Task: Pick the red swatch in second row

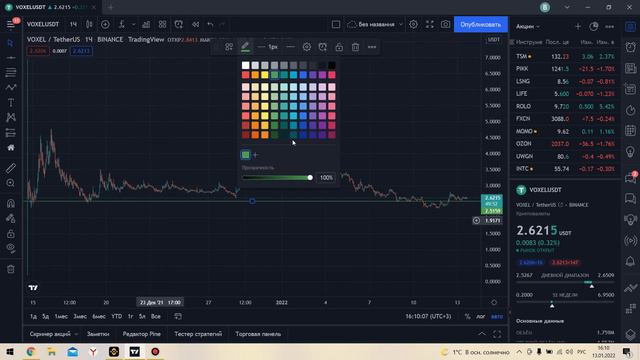Action: point(245,75)
